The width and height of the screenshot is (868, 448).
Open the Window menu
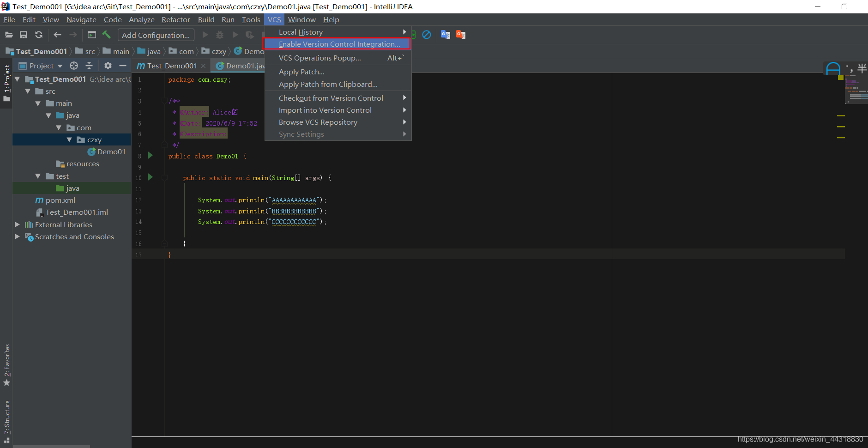pyautogui.click(x=302, y=19)
